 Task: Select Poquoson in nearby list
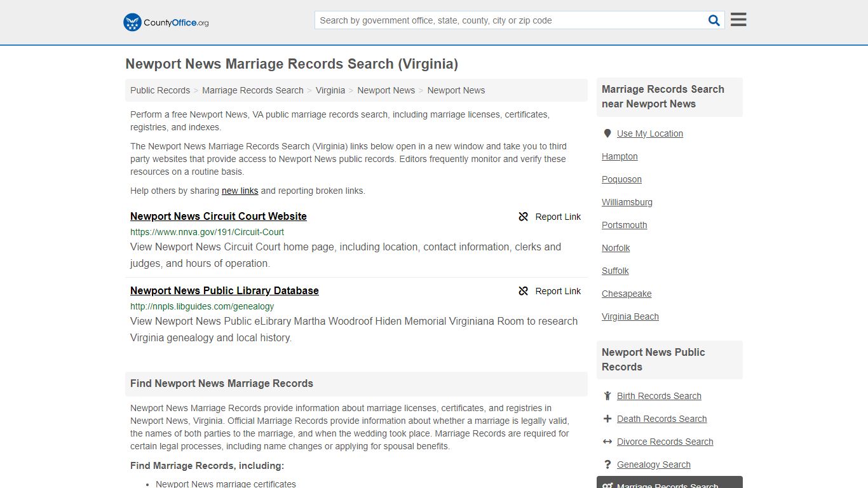pyautogui.click(x=621, y=179)
